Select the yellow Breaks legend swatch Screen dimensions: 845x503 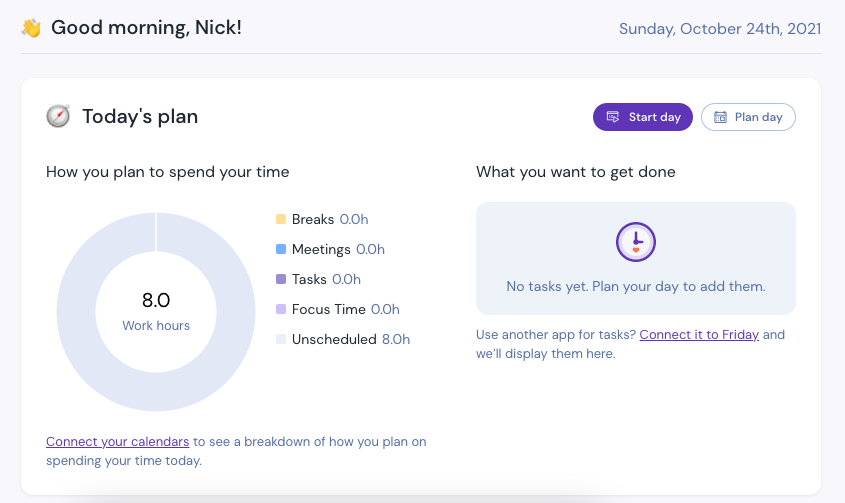(x=281, y=219)
